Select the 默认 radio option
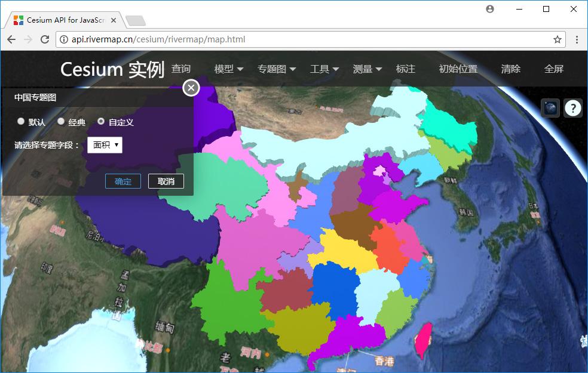The width and height of the screenshot is (588, 373). [21, 121]
